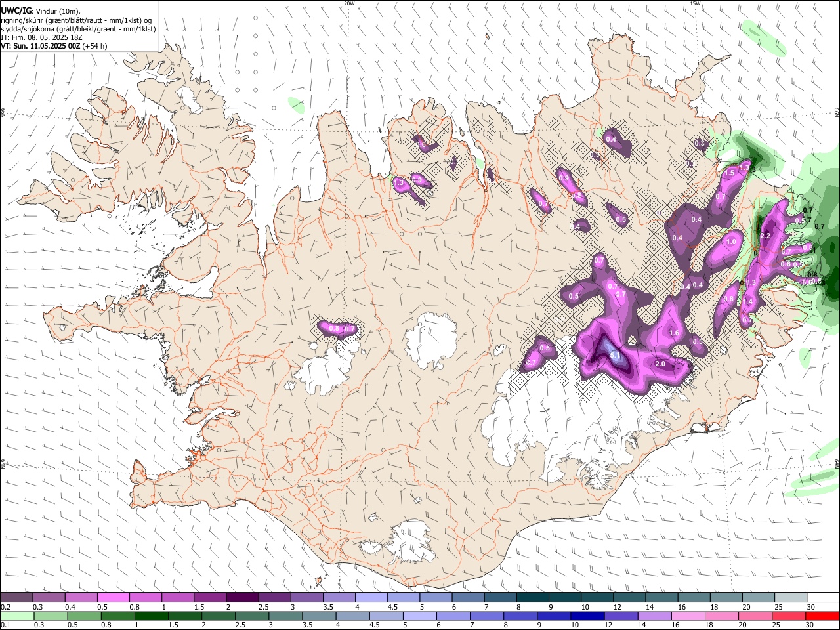
Task: Click the '0.9' snowfall value in the north
Action: pos(564,178)
